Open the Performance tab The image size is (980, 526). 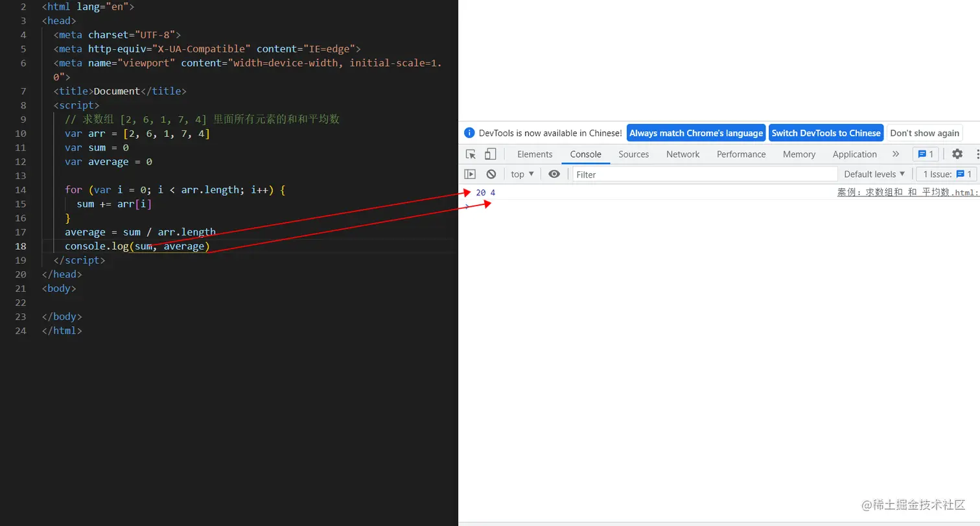click(741, 154)
